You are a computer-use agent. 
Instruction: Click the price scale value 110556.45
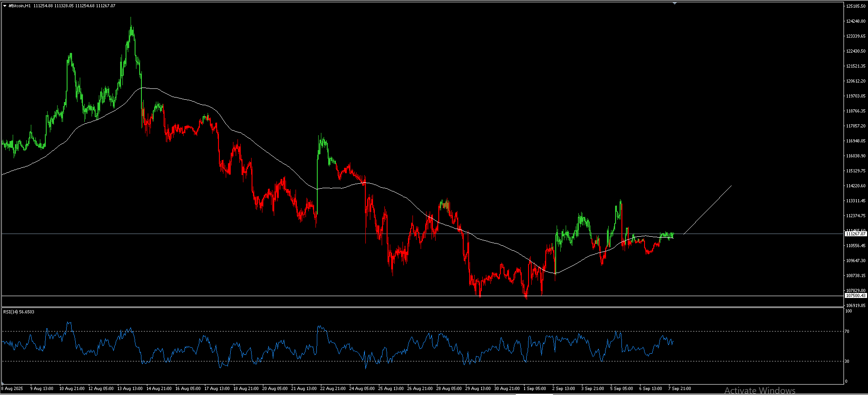point(856,246)
